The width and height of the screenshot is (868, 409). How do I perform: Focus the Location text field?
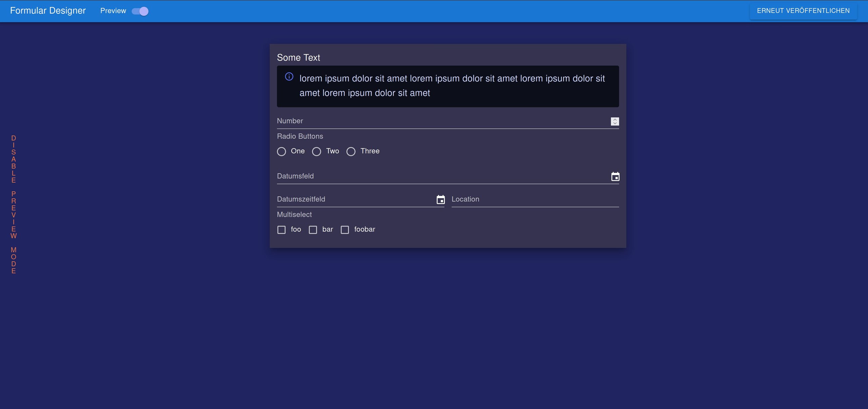[x=535, y=200]
